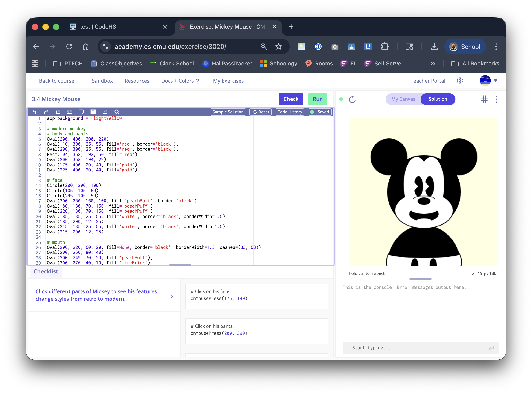Image resolution: width=532 pixels, height=394 pixels.
Task: Click the 'Click on his face' test case
Action: pos(257,296)
